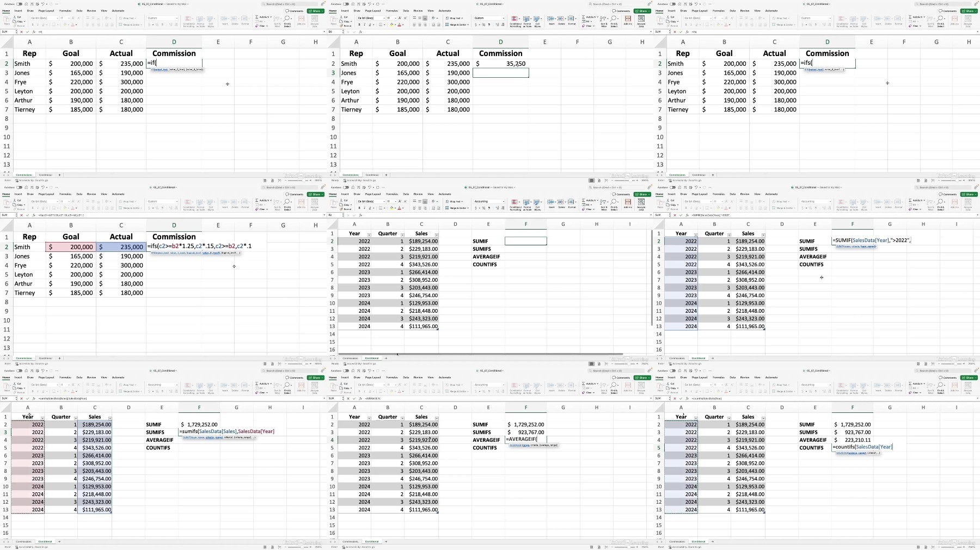980x550 pixels.
Task: Add a new sheet in the empty-F2 window
Action: (386, 358)
